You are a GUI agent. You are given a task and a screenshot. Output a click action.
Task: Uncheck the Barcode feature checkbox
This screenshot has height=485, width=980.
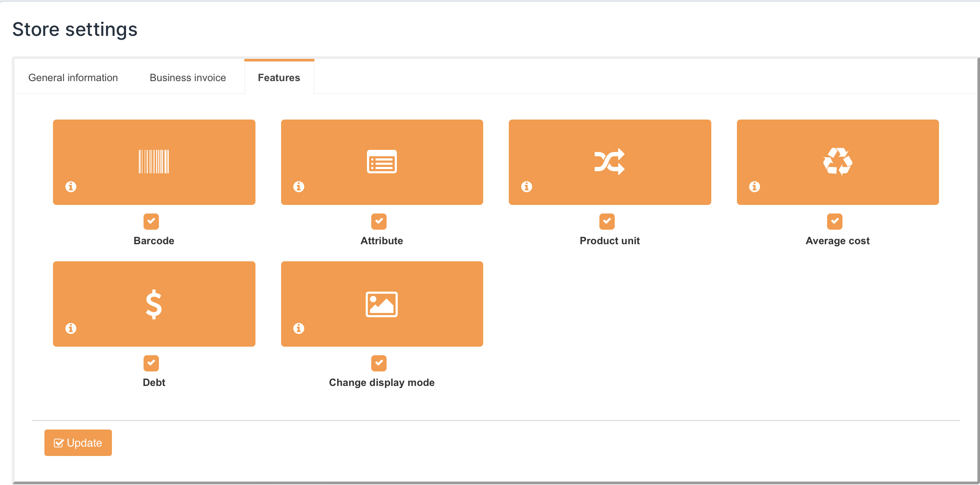point(151,221)
